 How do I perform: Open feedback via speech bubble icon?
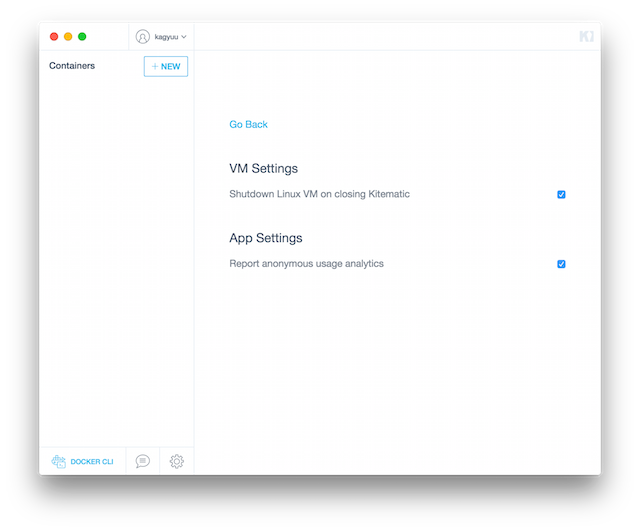pyautogui.click(x=143, y=461)
